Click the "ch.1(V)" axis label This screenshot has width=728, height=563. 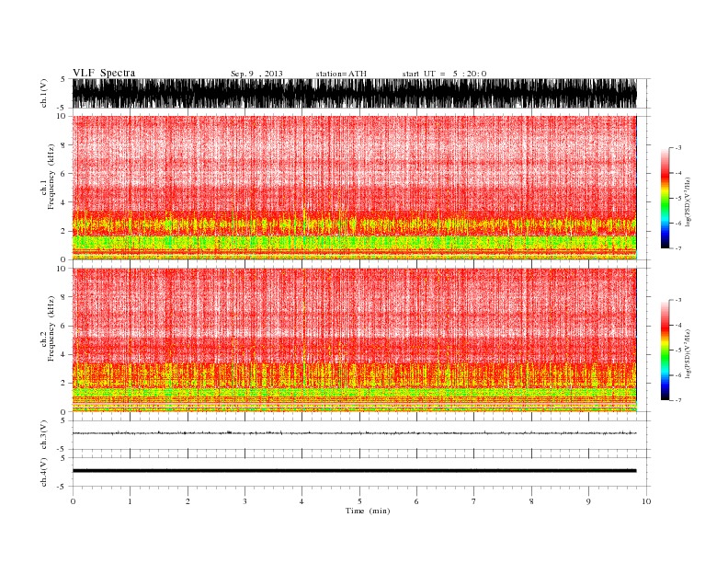click(44, 93)
